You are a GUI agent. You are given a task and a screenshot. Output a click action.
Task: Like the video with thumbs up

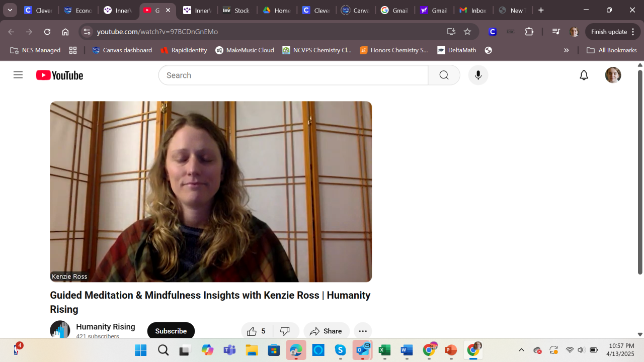point(257,331)
